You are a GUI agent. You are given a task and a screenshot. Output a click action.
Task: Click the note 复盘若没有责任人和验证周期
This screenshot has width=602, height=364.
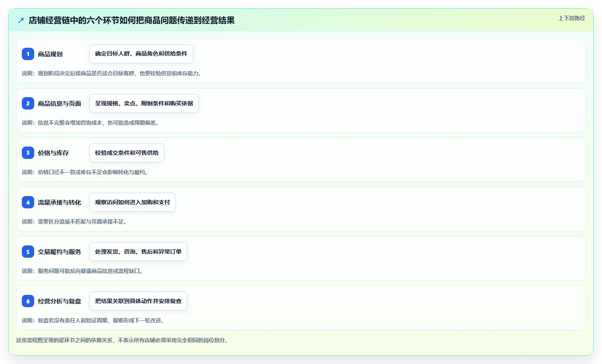tap(93, 320)
